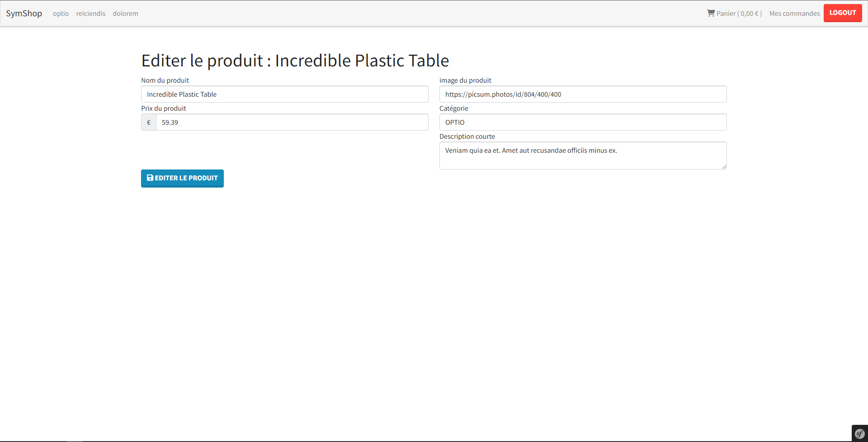Open the Symfony debug toolbar icon
Viewport: 868px width, 442px height.
click(x=859, y=434)
